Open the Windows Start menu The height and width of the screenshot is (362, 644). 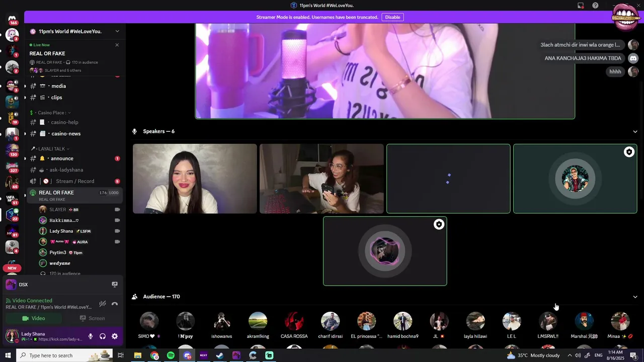8,355
